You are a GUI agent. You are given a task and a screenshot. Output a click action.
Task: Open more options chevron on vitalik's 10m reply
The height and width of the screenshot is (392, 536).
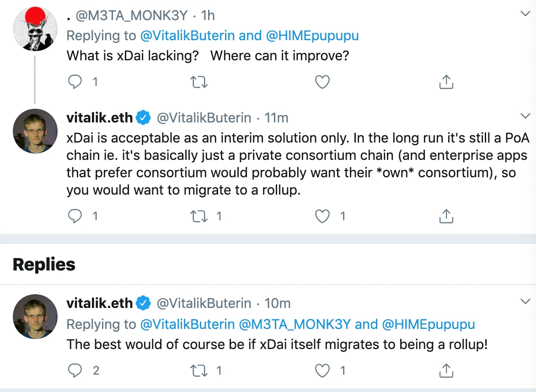(525, 301)
